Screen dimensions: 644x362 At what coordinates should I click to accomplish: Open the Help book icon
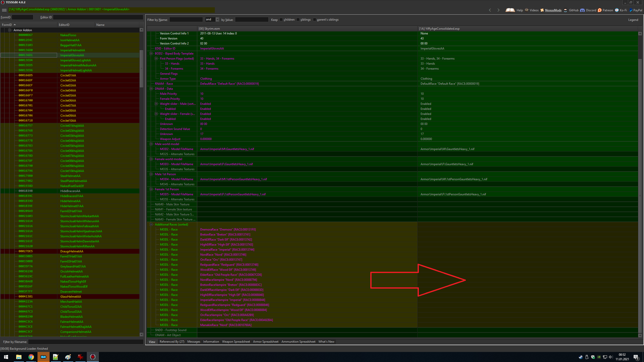pyautogui.click(x=510, y=10)
